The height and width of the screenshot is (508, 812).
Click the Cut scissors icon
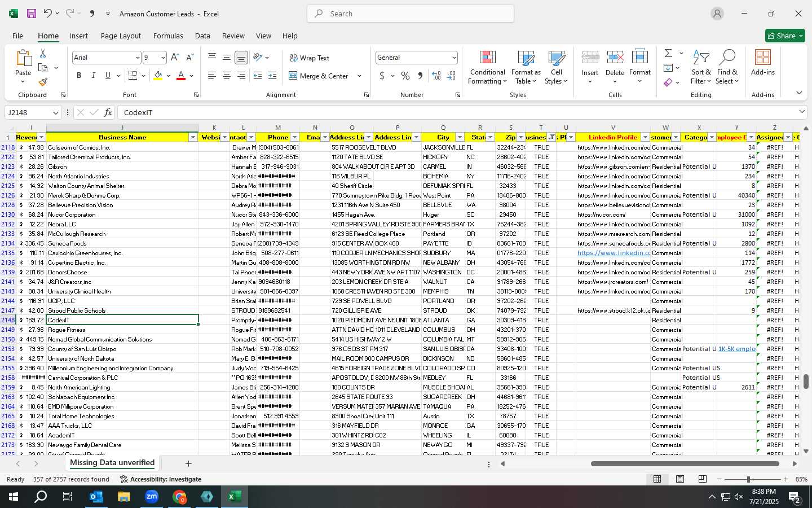click(43, 53)
